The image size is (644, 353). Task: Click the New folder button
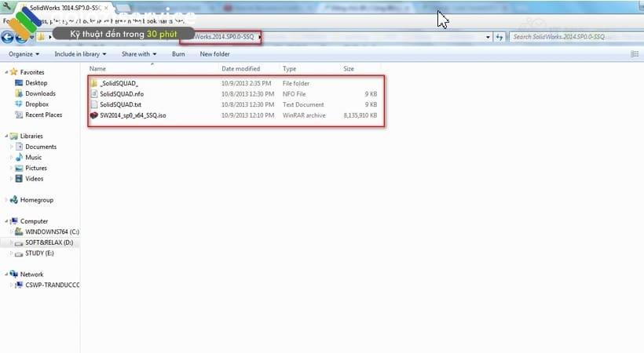pos(214,54)
